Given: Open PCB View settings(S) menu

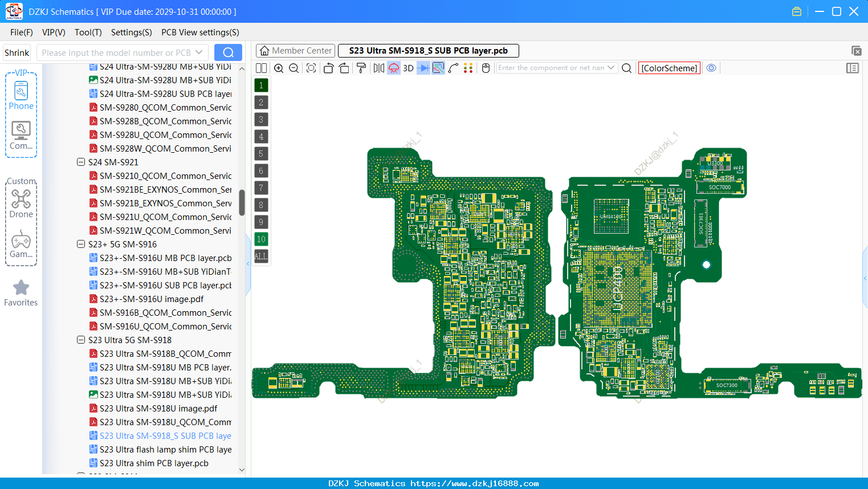Looking at the screenshot, I should coord(200,32).
